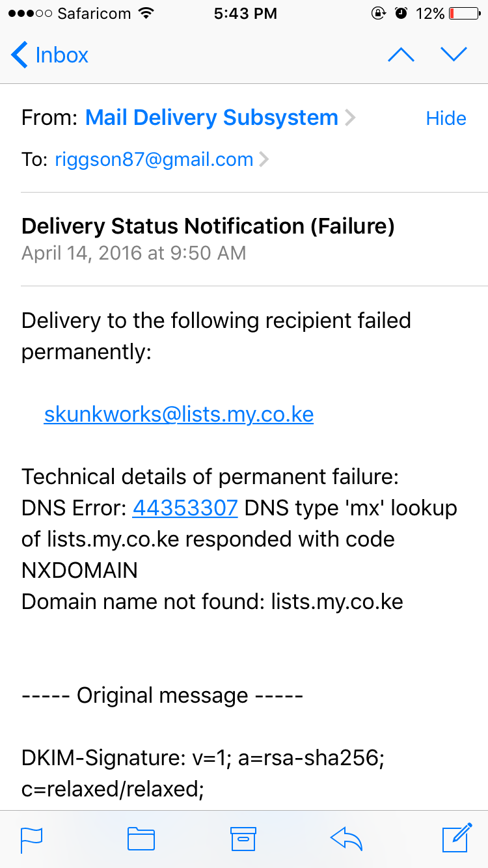488x868 pixels.
Task: Open sender Mail Delivery Subsystem details
Action: click(211, 118)
